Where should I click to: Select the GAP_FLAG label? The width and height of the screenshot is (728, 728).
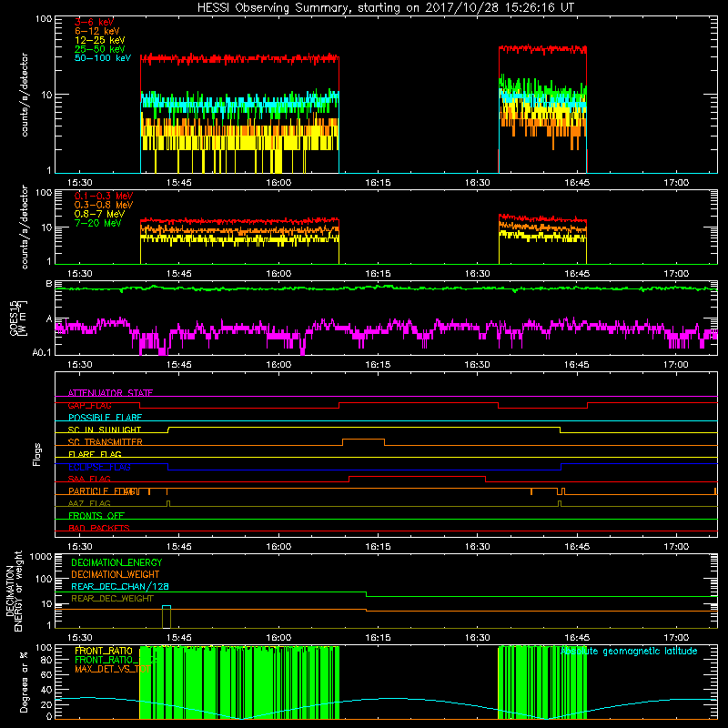89,405
